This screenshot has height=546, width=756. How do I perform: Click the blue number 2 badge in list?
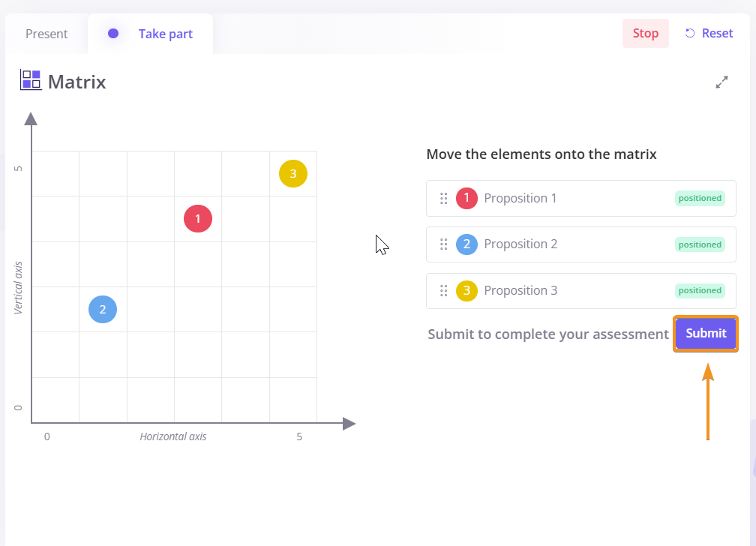point(466,244)
